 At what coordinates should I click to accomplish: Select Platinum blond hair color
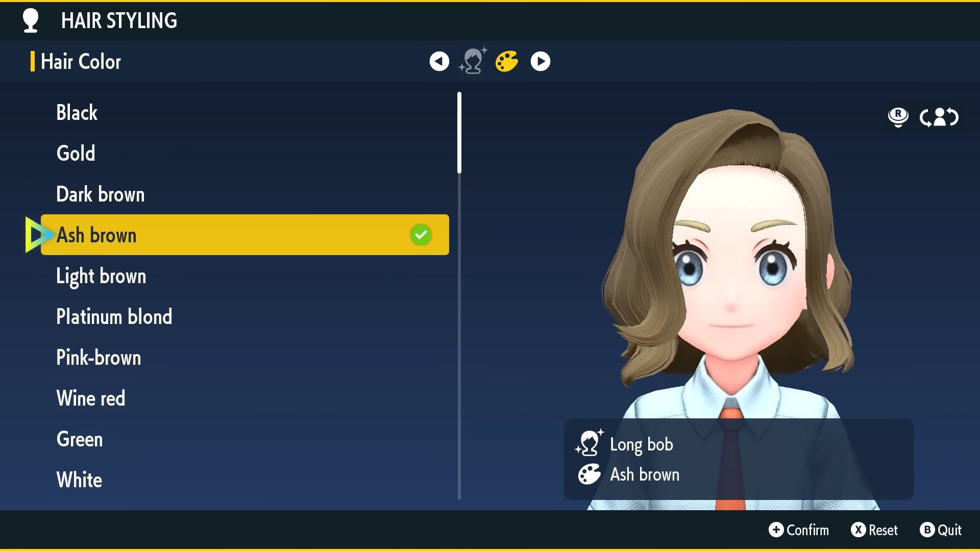[x=114, y=317]
